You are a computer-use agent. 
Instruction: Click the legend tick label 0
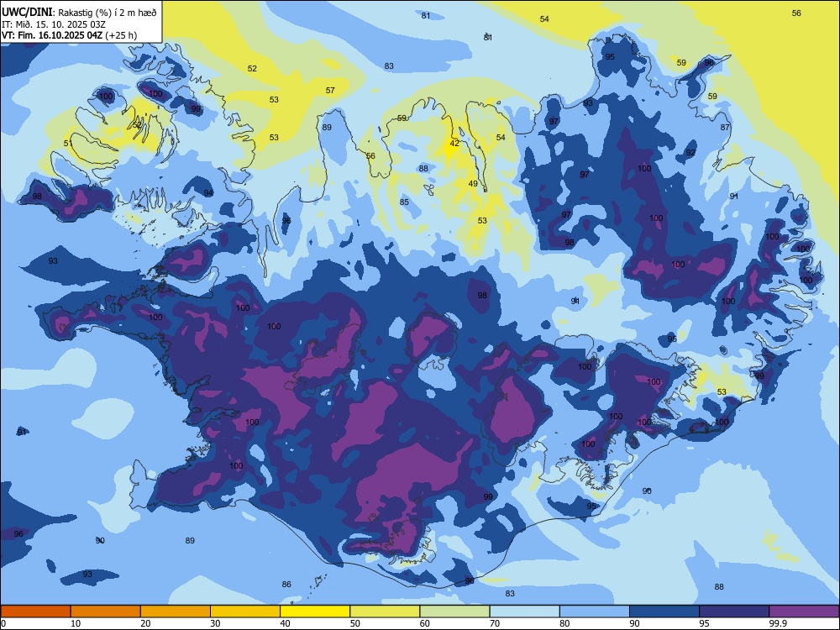coord(3,623)
